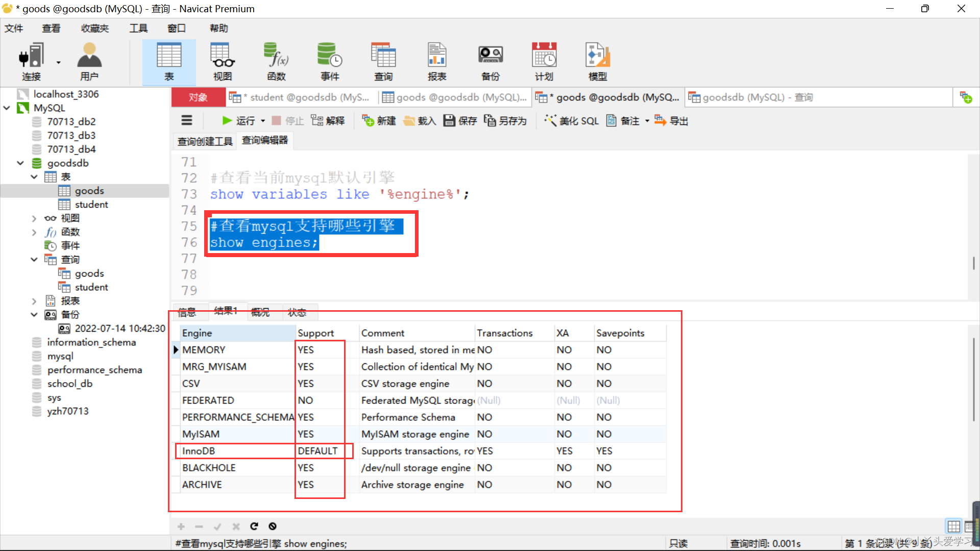Image resolution: width=980 pixels, height=551 pixels.
Task: Click the 备注 comment button
Action: [x=623, y=120]
